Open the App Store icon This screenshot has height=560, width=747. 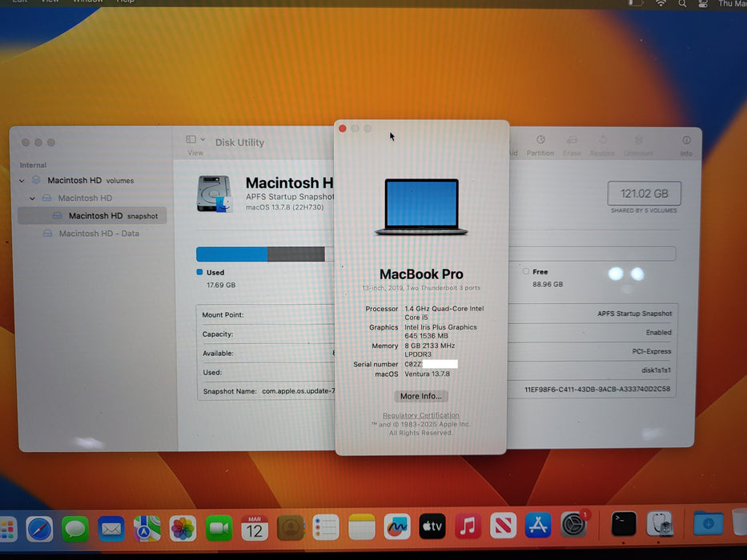pyautogui.click(x=538, y=525)
